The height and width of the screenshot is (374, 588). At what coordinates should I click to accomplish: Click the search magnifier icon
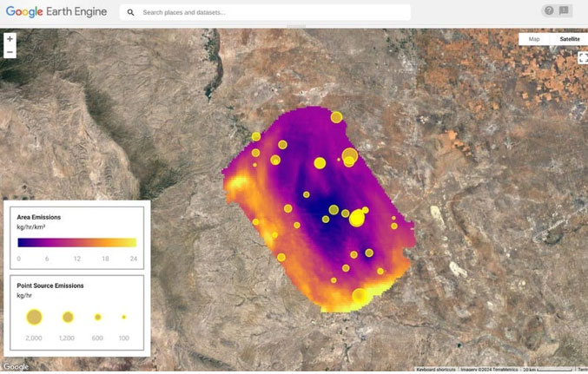point(130,13)
